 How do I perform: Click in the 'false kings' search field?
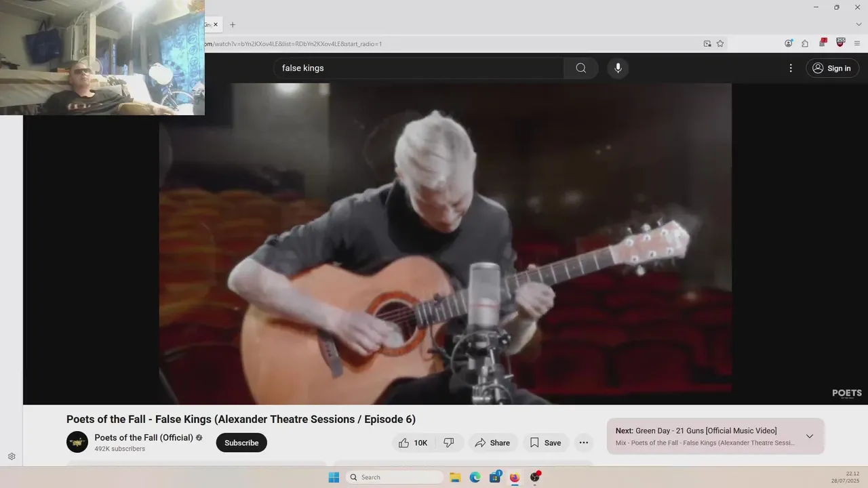(x=419, y=68)
